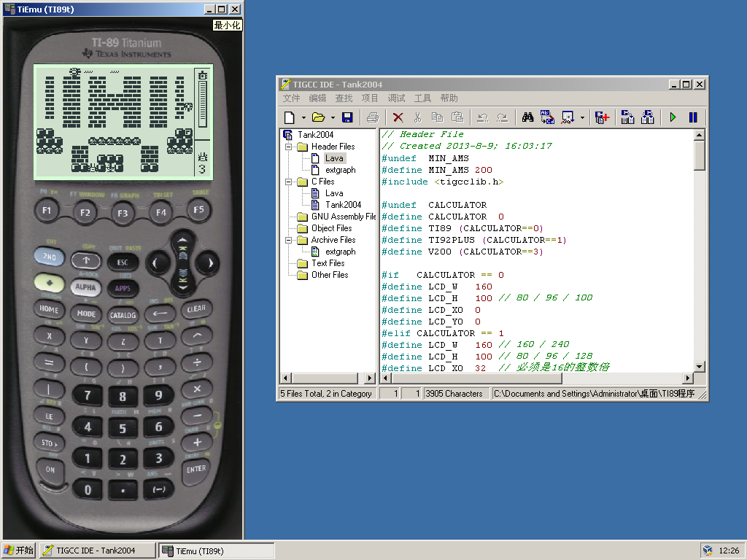The width and height of the screenshot is (747, 560).
Task: Click editor vertical scrollbar down arrow
Action: click(699, 367)
